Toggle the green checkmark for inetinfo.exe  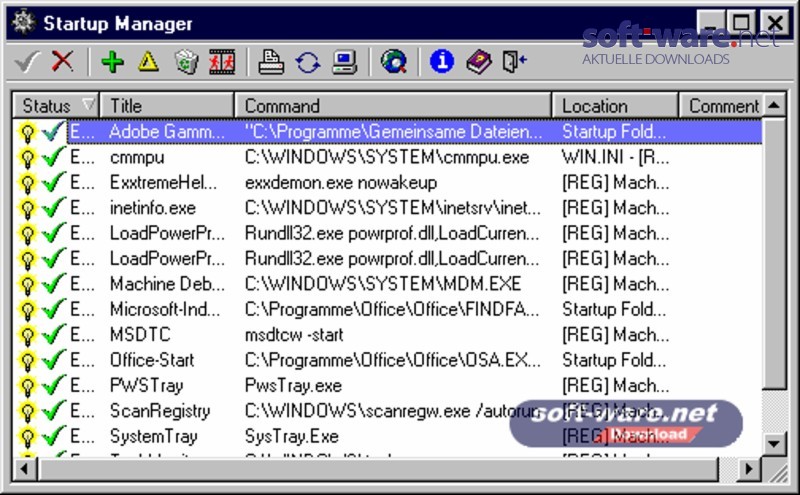click(54, 208)
